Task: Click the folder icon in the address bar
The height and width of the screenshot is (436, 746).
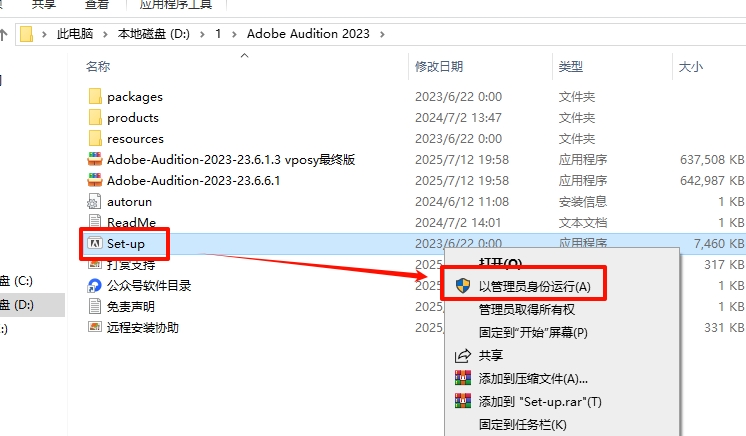Action: click(27, 34)
